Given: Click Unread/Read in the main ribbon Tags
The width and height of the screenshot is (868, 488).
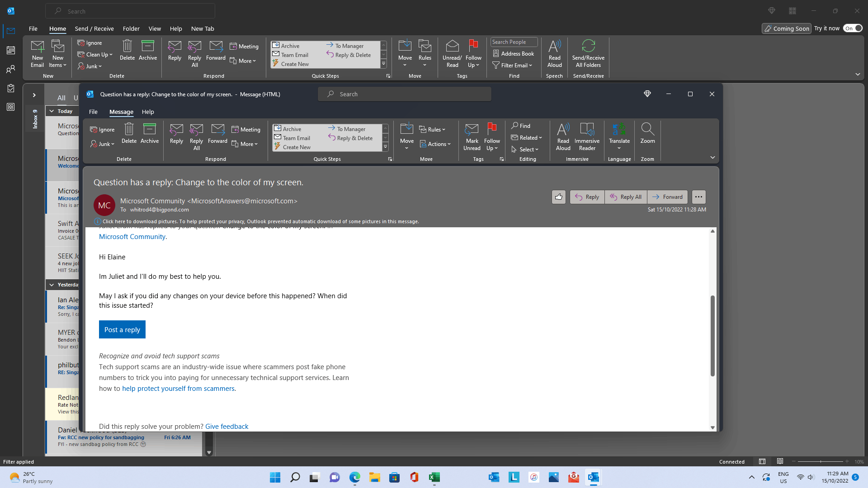Looking at the screenshot, I should pyautogui.click(x=452, y=54).
